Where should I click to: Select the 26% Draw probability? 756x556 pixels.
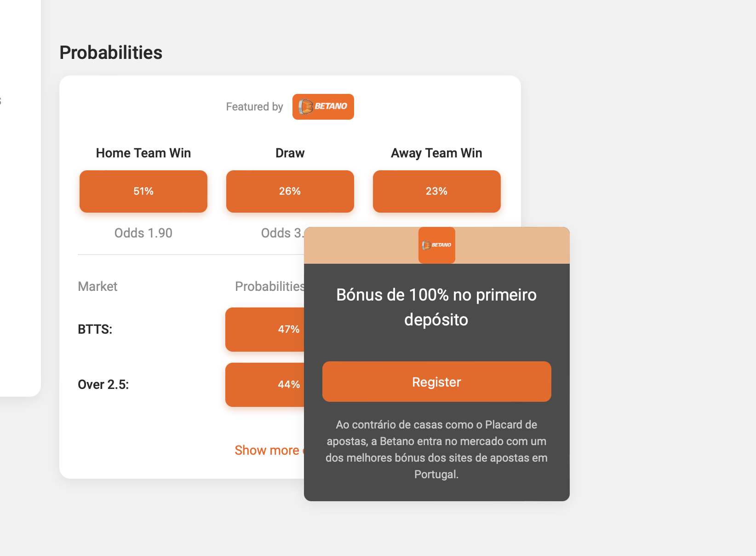[290, 191]
